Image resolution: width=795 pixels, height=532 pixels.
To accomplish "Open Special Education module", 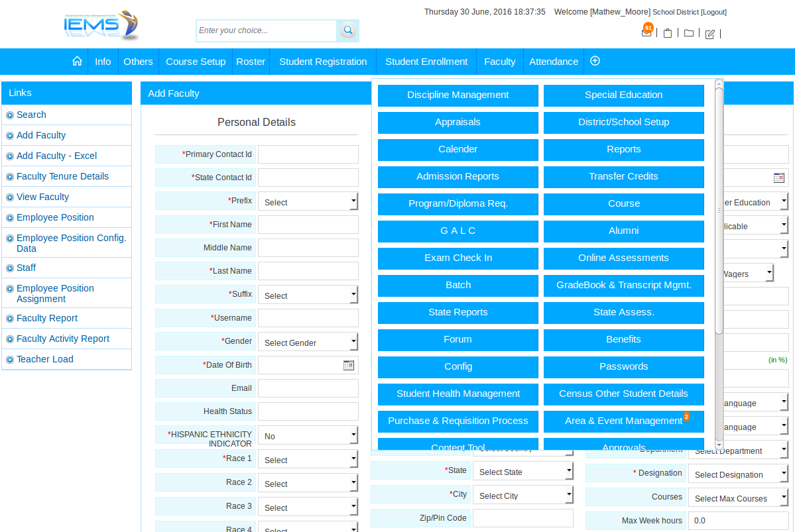I will 624,95.
